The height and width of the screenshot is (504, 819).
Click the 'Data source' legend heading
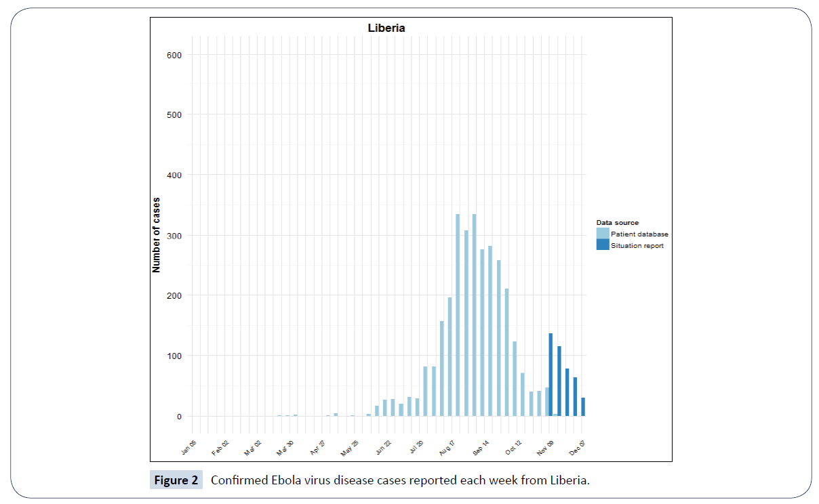pos(617,222)
